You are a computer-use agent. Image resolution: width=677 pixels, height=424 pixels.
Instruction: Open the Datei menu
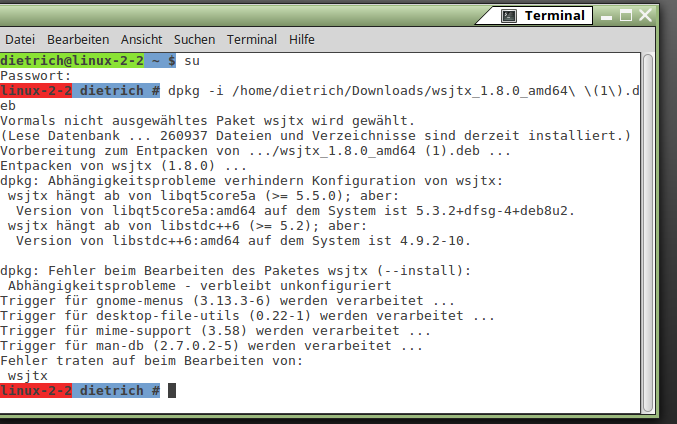20,40
